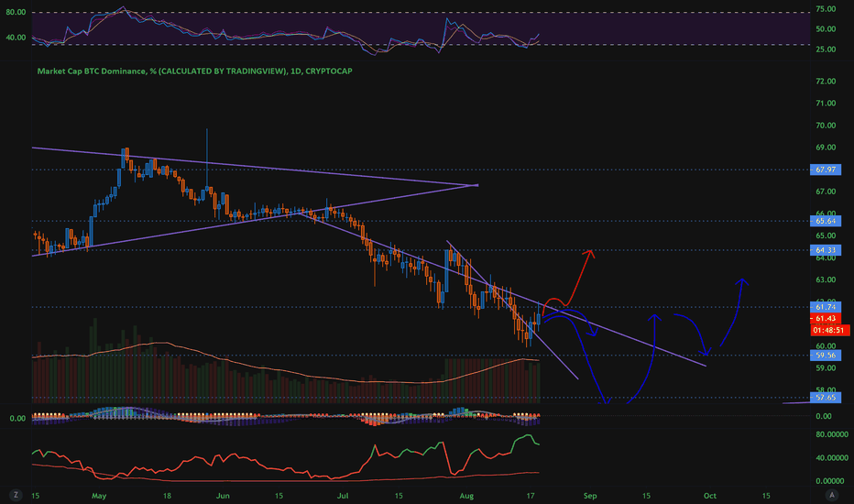The image size is (854, 504).
Task: Select the 59.56 horizontal line price label
Action: 826,356
